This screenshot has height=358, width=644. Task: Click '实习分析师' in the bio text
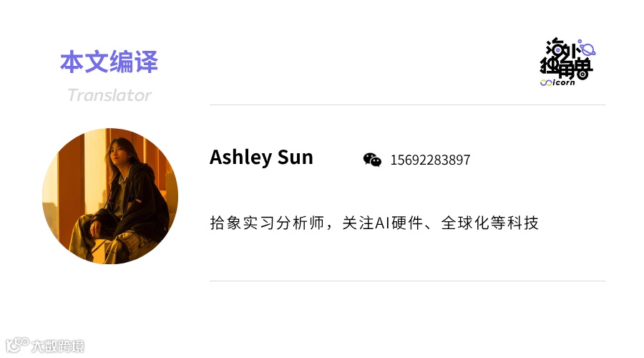click(283, 223)
